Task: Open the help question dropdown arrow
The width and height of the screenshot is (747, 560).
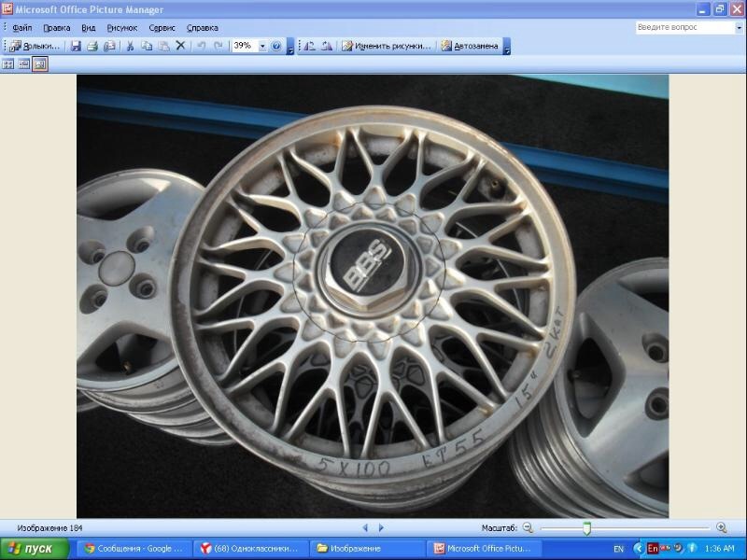Action: pyautogui.click(x=739, y=28)
